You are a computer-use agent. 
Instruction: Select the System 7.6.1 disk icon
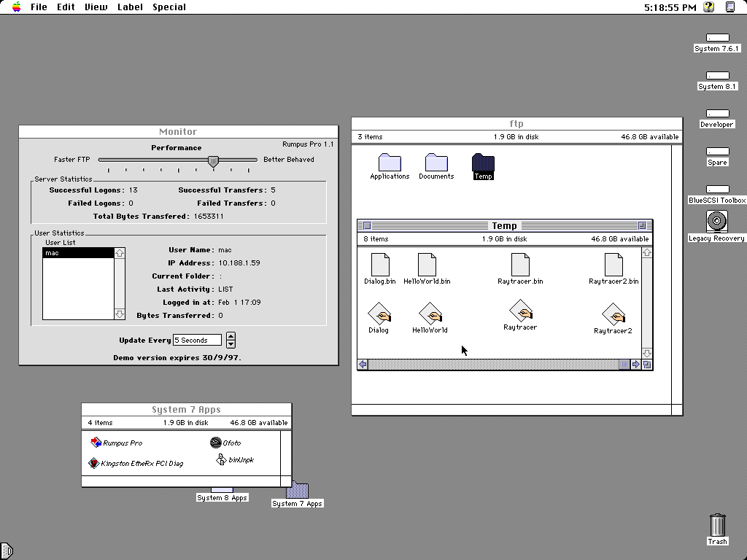point(717,38)
